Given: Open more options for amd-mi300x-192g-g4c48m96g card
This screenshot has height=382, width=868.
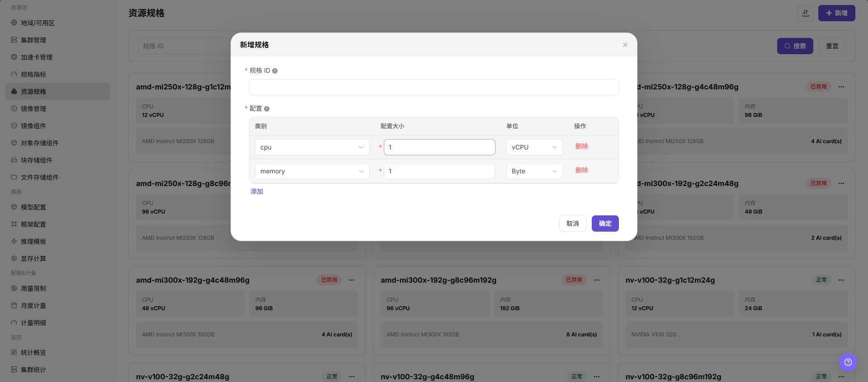Looking at the screenshot, I should (x=352, y=280).
